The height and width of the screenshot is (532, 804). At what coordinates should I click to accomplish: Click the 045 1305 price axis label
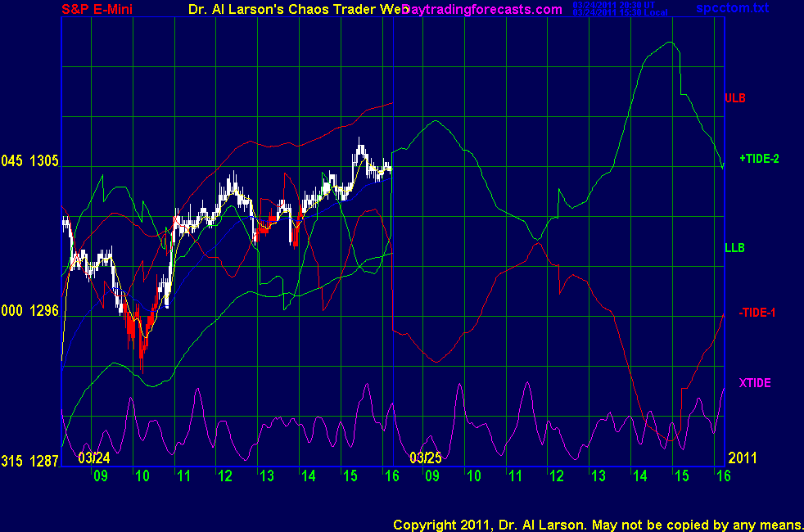29,161
